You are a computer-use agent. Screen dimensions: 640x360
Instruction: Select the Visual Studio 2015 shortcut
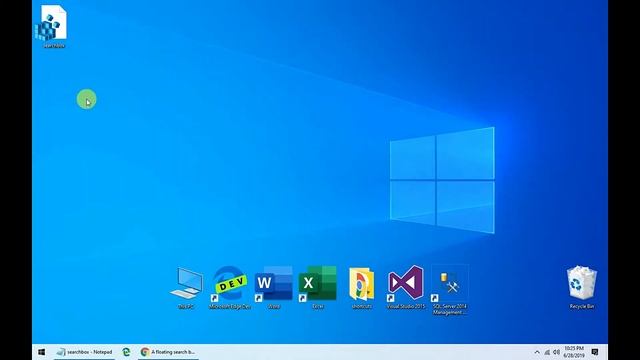[x=406, y=287]
